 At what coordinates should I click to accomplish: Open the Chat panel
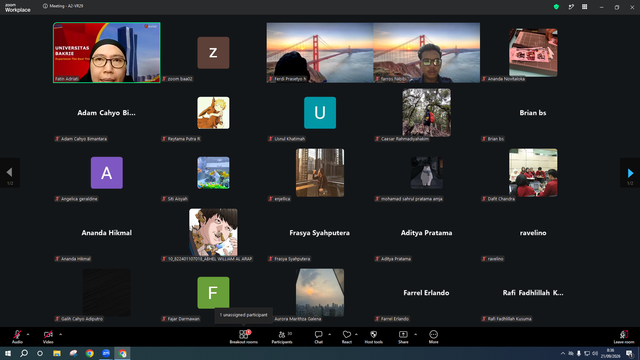[x=318, y=337]
